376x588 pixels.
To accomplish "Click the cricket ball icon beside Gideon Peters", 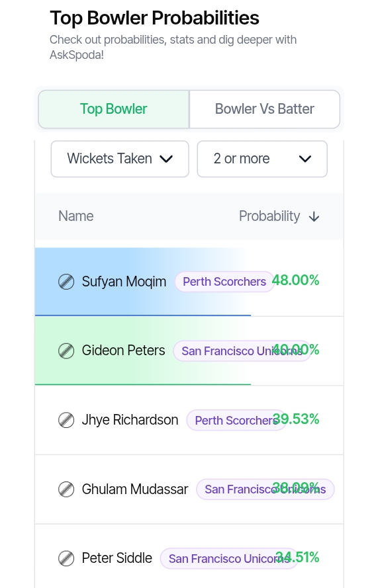I will (66, 351).
